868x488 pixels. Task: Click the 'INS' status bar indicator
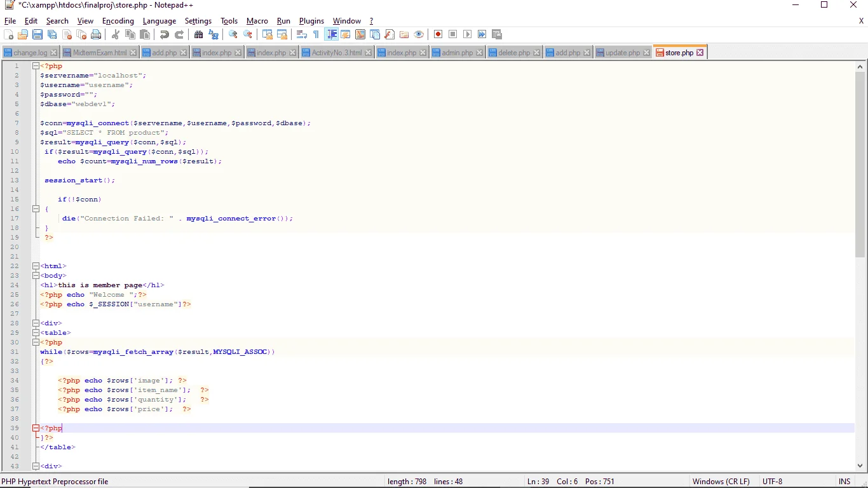844,482
